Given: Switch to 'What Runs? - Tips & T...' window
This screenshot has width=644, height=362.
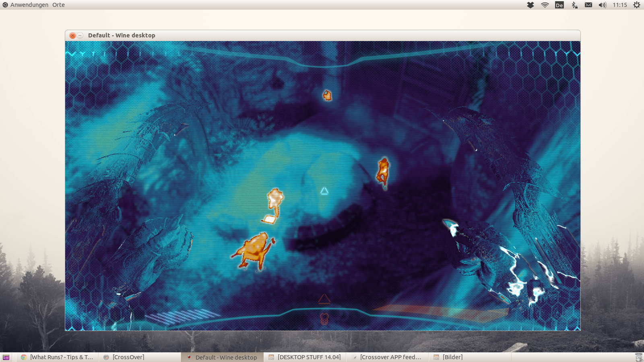Looking at the screenshot, I should [57, 357].
